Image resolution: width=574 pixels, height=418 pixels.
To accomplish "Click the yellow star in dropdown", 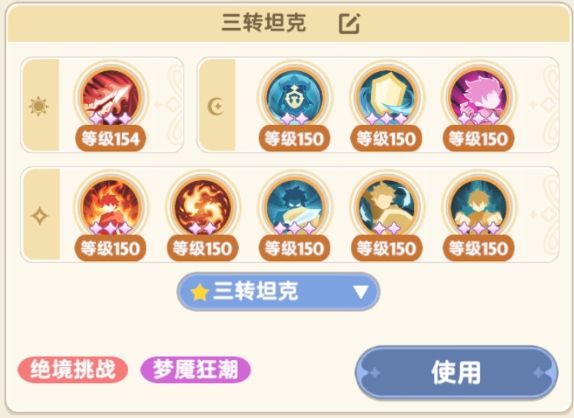I will 200,292.
